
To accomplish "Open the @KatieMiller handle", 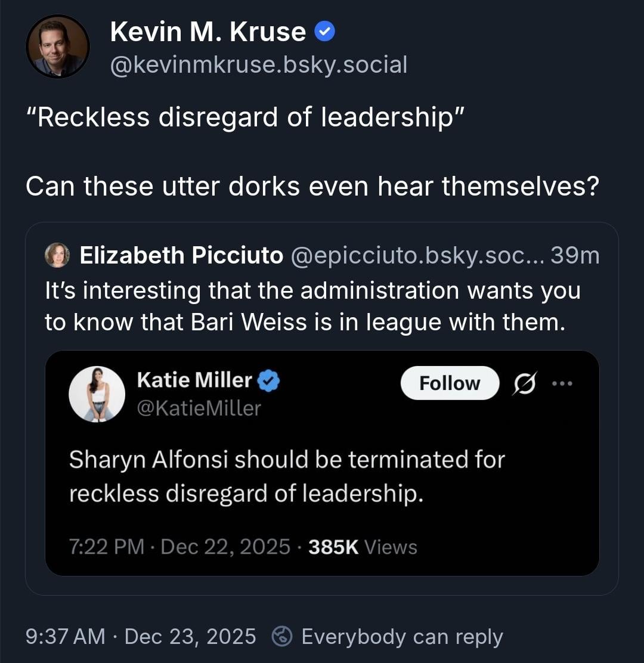I will (199, 408).
